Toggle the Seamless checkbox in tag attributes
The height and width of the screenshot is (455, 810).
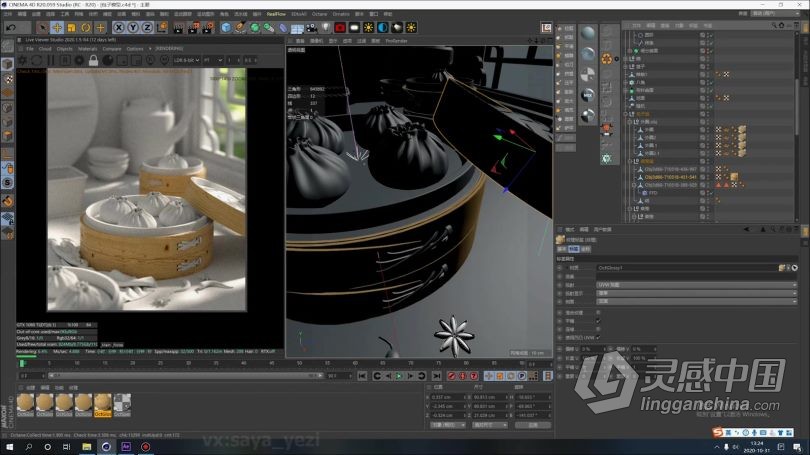click(x=598, y=329)
